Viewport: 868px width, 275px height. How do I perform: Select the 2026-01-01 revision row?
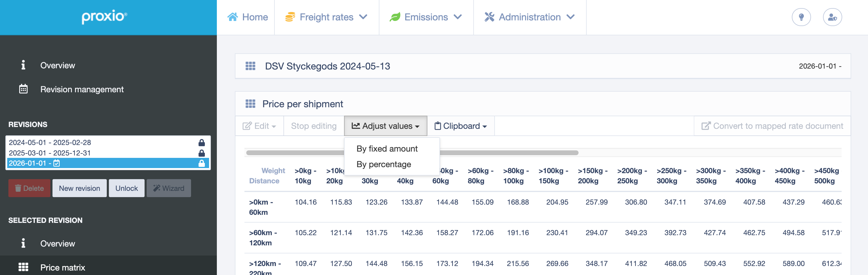(108, 163)
